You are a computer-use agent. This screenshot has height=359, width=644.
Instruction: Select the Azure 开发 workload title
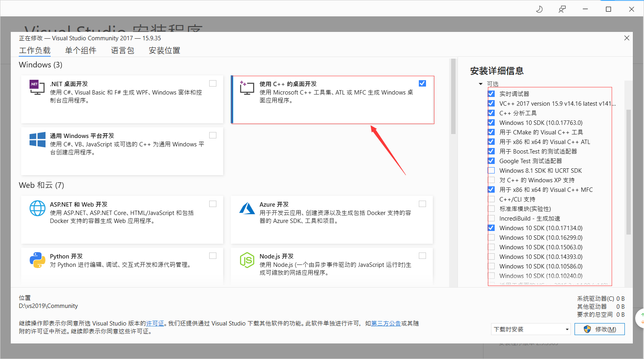[274, 204]
